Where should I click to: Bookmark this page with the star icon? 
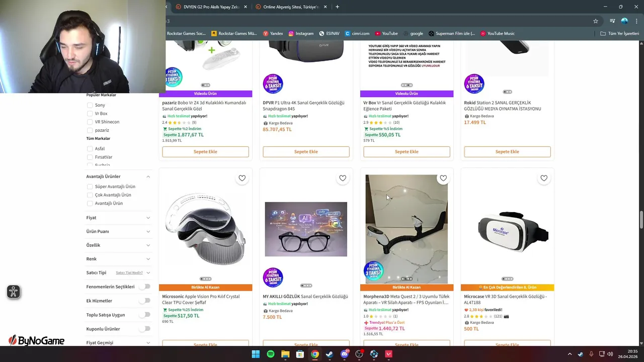[x=596, y=21]
